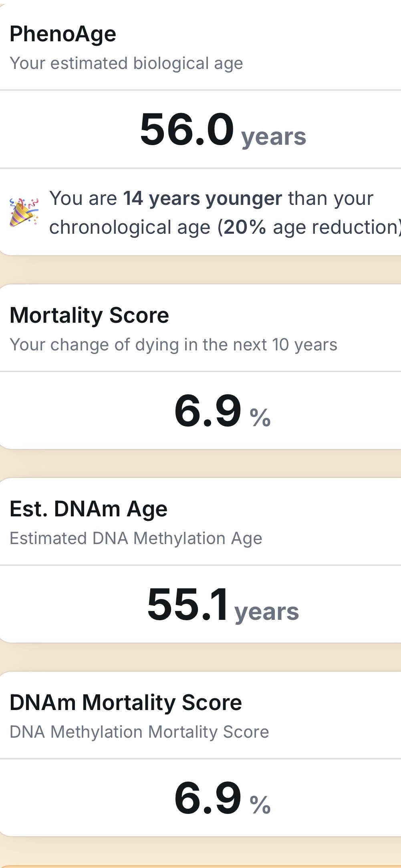401x868 pixels.
Task: Tap the 6.9 value under DNAm Mortality Score
Action: pos(208,798)
